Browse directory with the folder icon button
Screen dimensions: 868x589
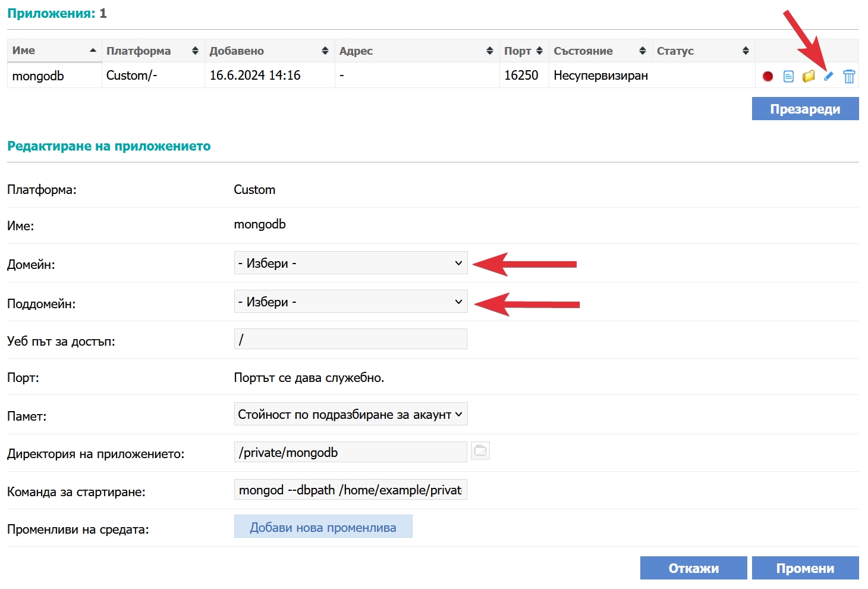point(480,451)
